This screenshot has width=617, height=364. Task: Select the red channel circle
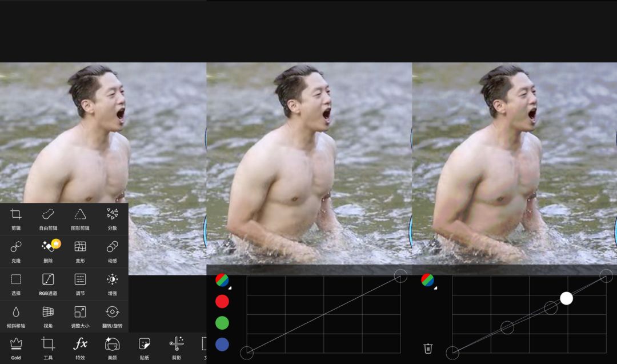pyautogui.click(x=222, y=301)
